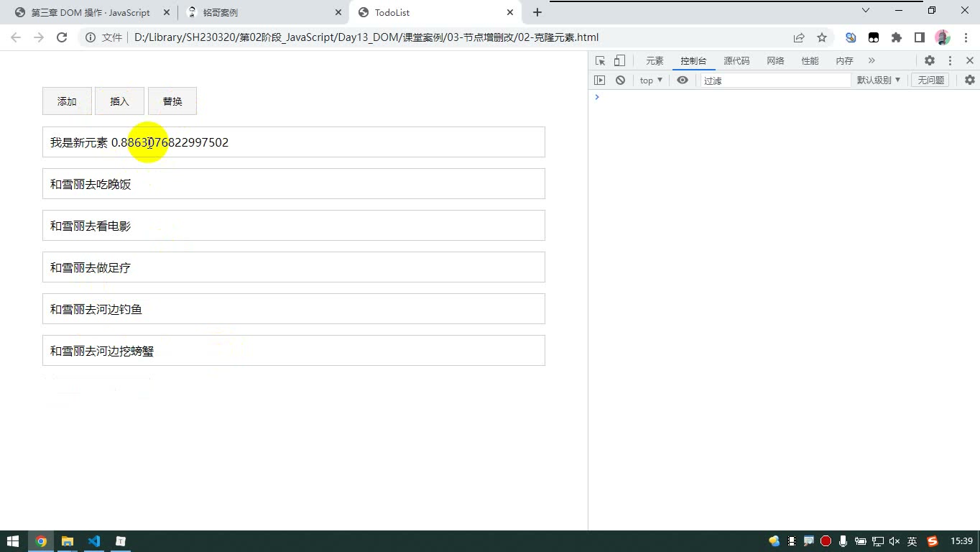The image size is (980, 552).
Task: Switch to the 铭哥案例 browser tab
Action: point(263,12)
